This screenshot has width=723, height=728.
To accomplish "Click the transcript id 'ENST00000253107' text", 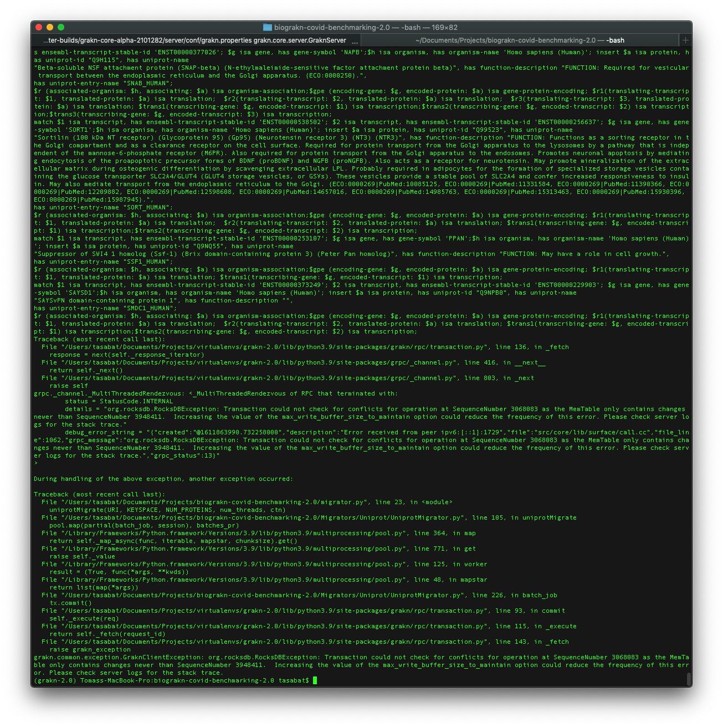I will [291, 238].
